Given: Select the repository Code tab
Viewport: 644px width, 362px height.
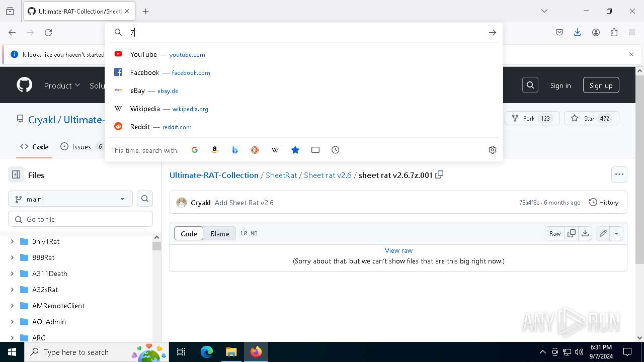Looking at the screenshot, I should click(34, 147).
